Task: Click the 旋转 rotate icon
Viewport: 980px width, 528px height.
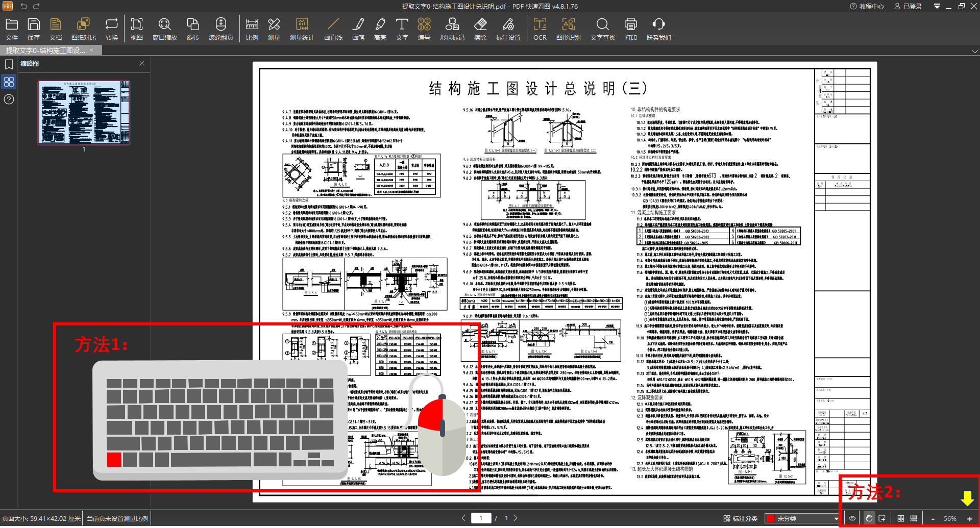Action: [x=192, y=29]
